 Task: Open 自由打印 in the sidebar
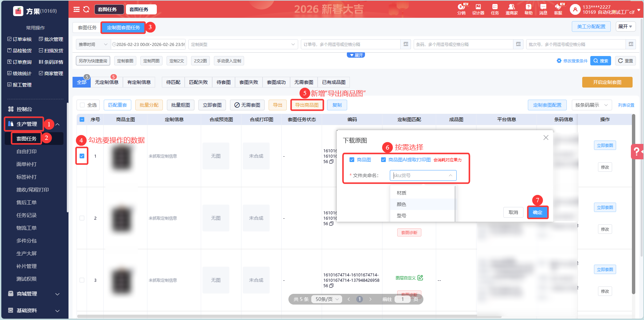(27, 152)
